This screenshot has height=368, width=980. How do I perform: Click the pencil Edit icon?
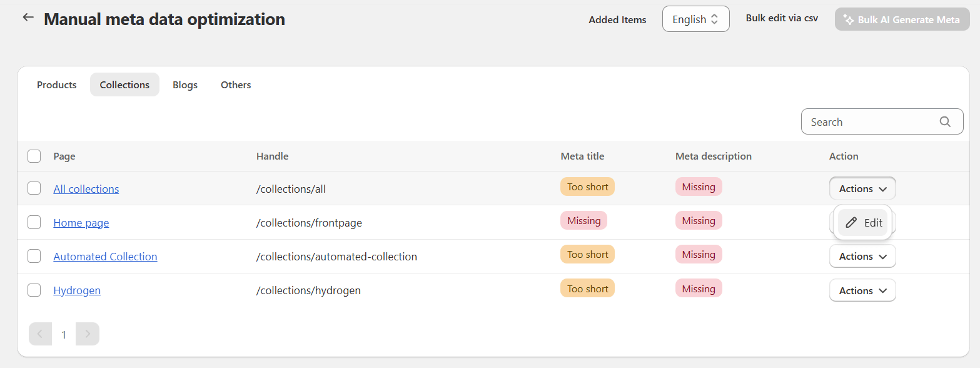point(851,223)
